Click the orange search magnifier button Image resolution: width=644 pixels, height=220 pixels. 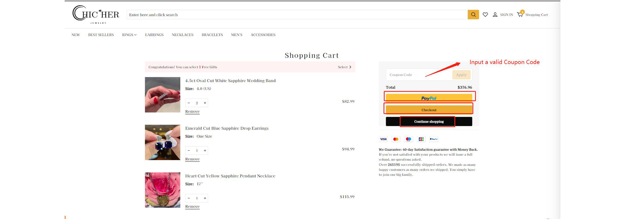pyautogui.click(x=473, y=15)
